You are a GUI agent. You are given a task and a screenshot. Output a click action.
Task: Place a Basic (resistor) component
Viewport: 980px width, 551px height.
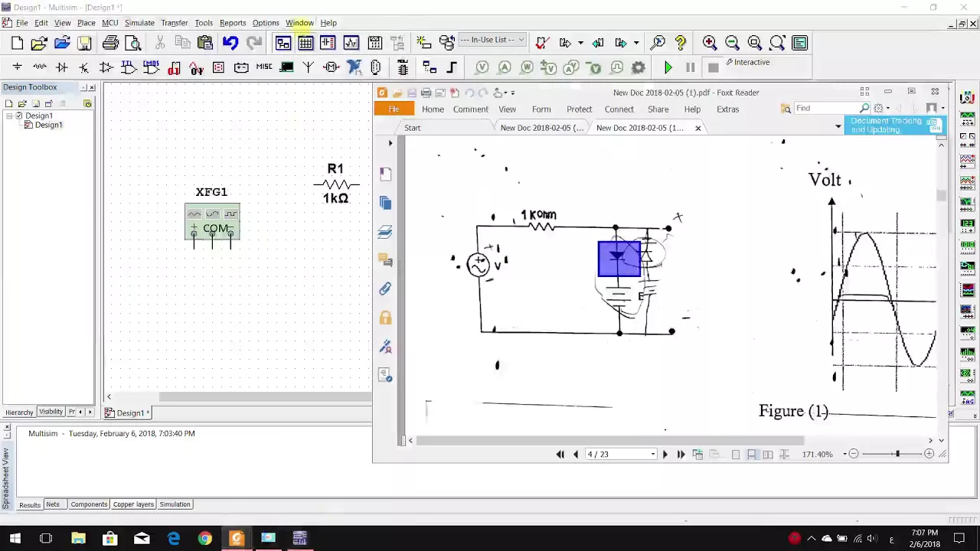(x=39, y=67)
